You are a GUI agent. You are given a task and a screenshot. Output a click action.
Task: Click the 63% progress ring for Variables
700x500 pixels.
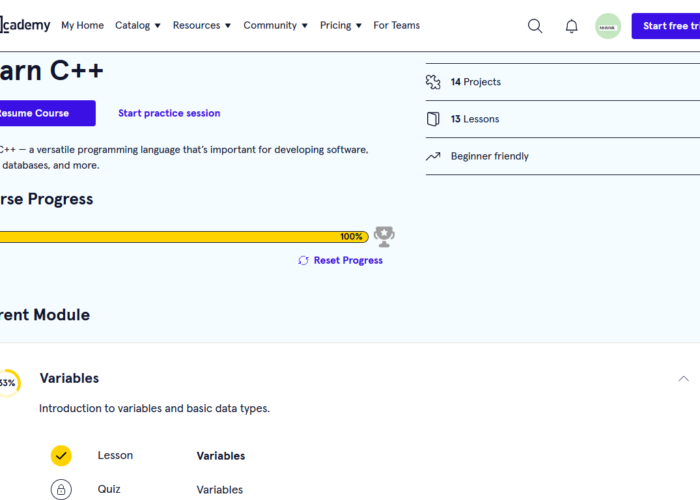tap(8, 383)
